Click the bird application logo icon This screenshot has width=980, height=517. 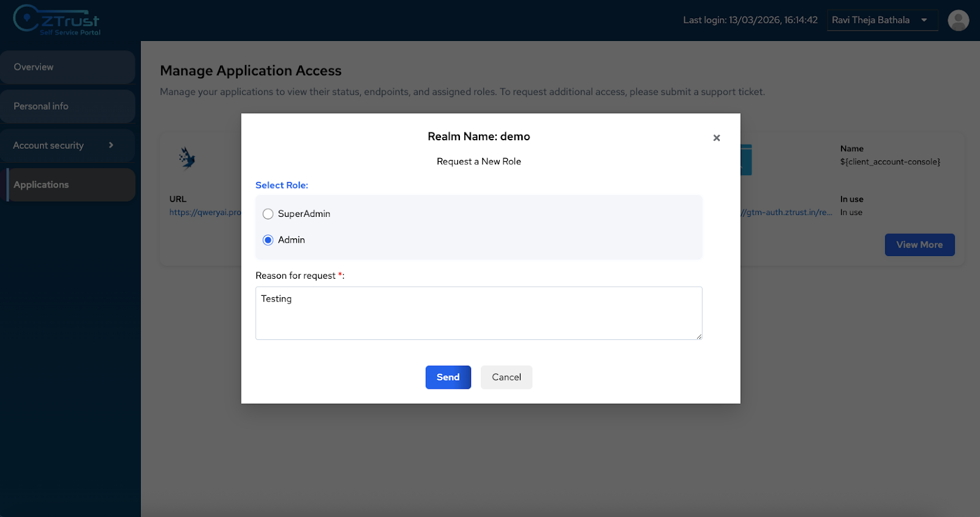tap(187, 159)
